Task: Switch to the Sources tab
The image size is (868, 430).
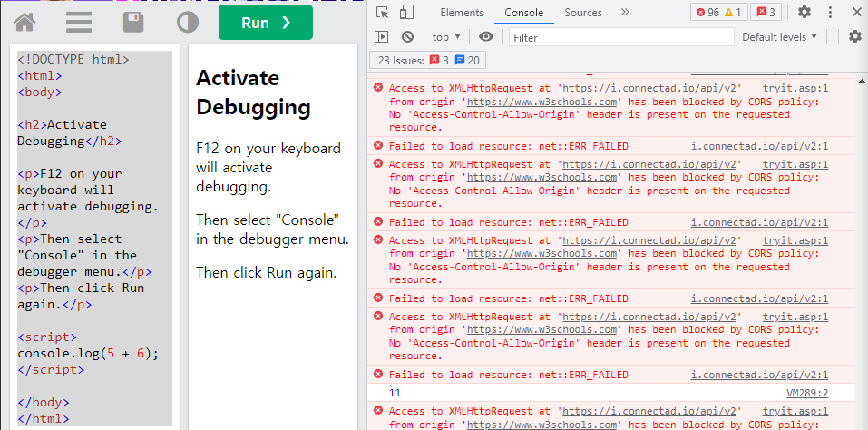Action: coord(583,12)
